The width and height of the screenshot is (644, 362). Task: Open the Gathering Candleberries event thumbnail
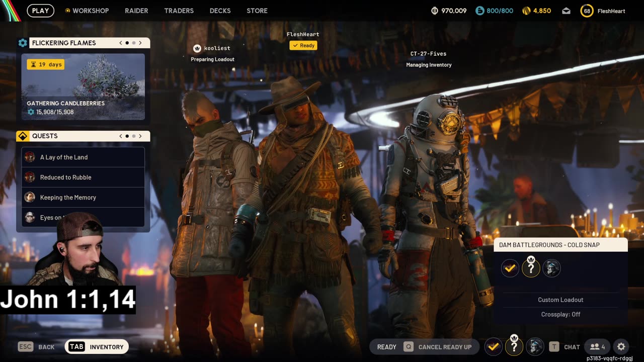83,86
